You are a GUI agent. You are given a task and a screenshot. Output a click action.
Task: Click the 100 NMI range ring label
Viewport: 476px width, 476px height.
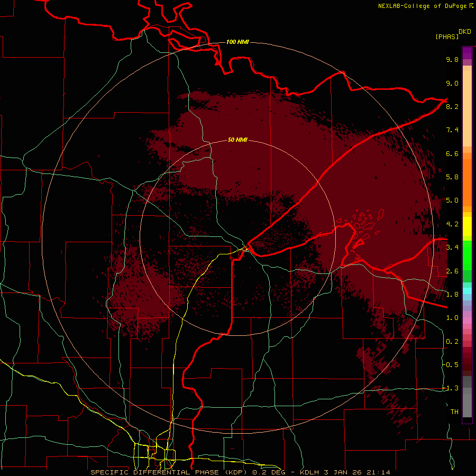(237, 42)
